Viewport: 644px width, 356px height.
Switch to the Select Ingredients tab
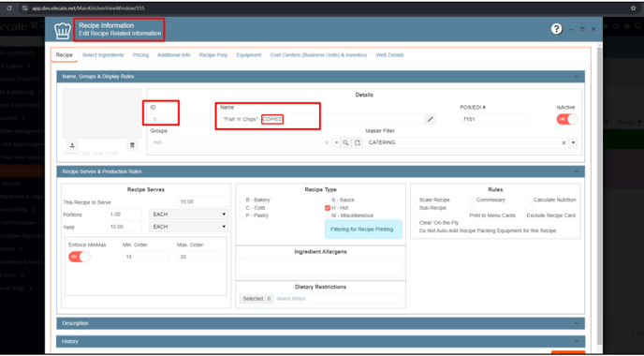click(103, 55)
